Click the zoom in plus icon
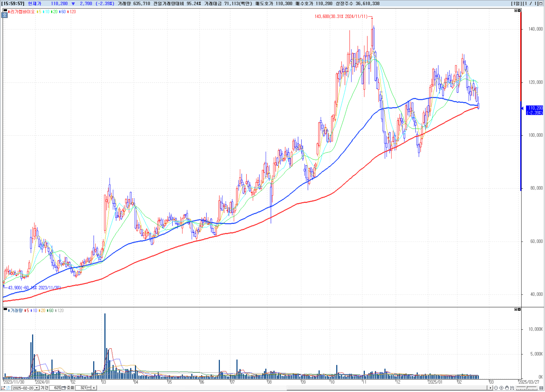This screenshot has width=545, height=392. 501,388
